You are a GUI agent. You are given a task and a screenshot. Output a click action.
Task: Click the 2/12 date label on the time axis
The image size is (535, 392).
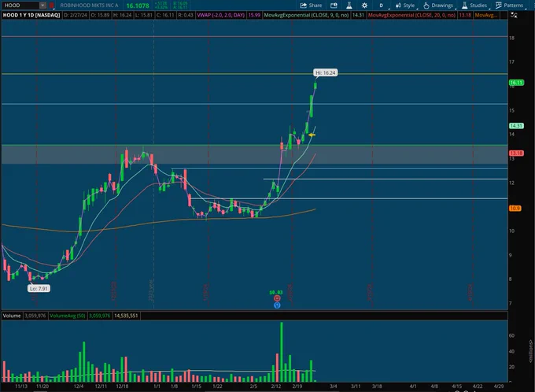coord(276,386)
